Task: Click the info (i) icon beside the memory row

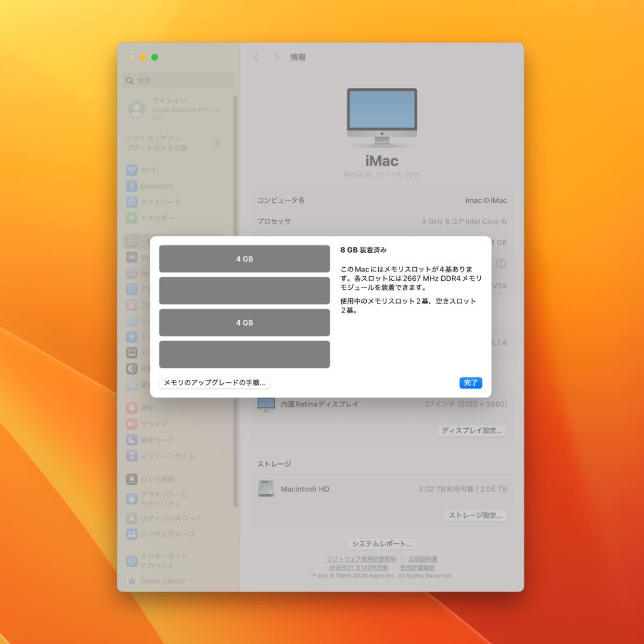Action: pos(501,264)
